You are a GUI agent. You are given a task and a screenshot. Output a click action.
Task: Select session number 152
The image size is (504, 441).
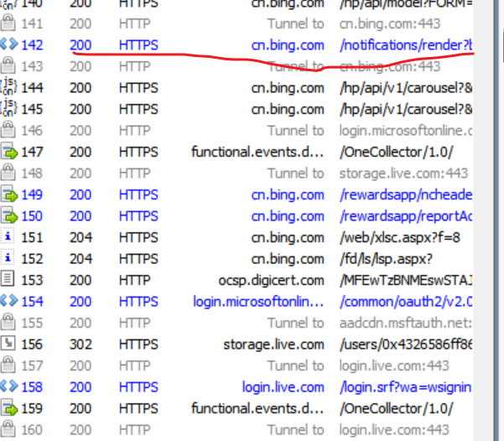point(32,259)
